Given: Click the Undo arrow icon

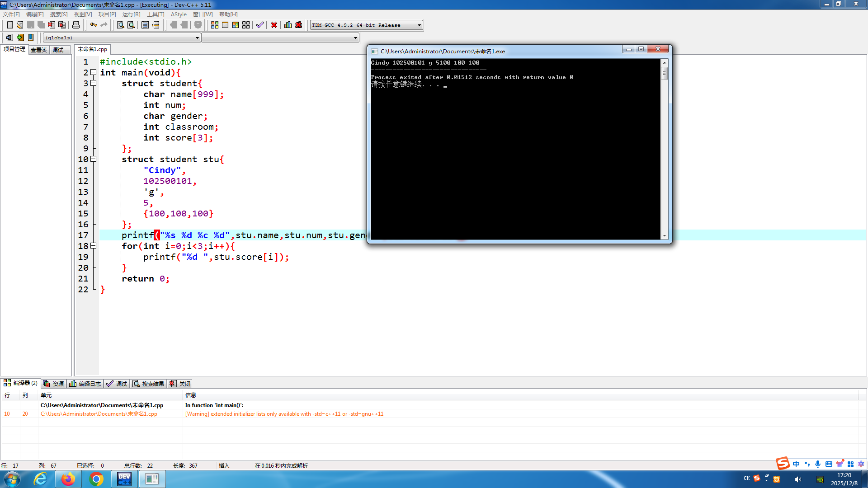Looking at the screenshot, I should coord(93,25).
